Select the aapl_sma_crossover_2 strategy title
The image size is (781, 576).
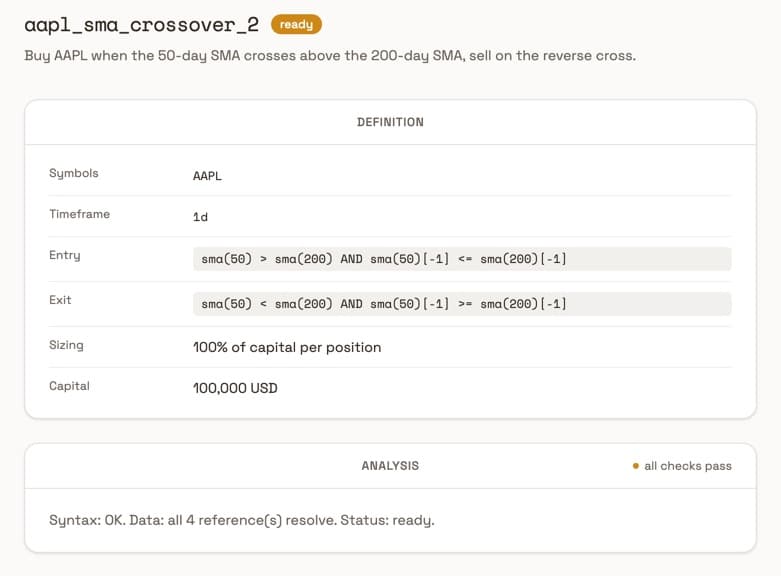coord(142,24)
